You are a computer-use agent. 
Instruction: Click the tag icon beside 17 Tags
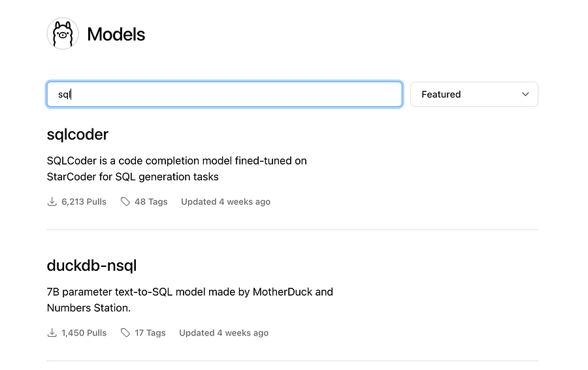(x=125, y=333)
